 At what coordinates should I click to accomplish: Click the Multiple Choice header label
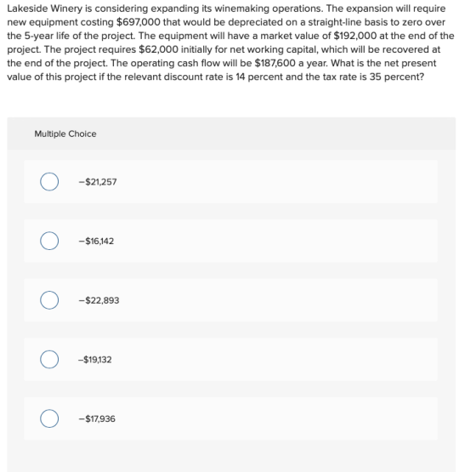click(x=65, y=134)
